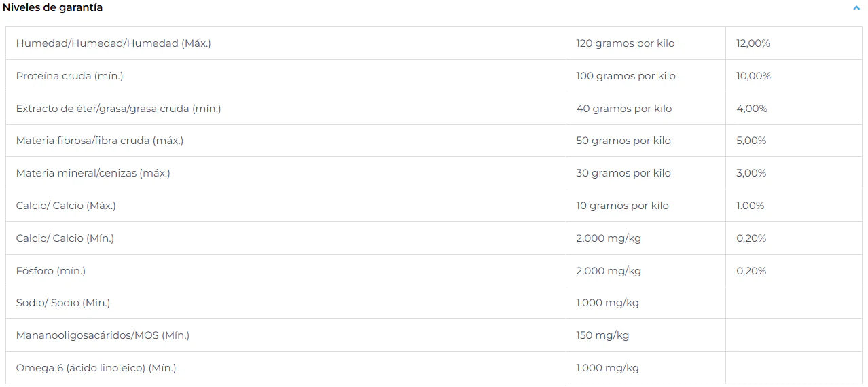Select the Calcio (Mín.) row label

[x=65, y=238]
